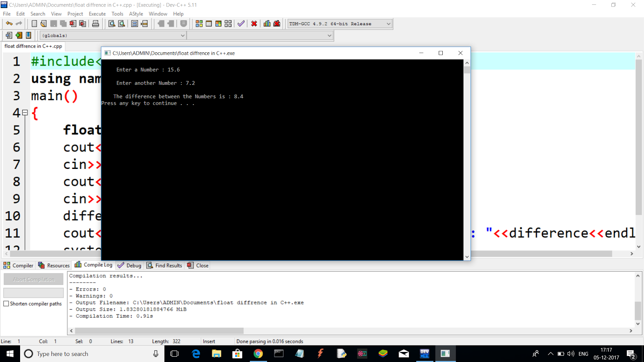Print the source code via the Print icon
The height and width of the screenshot is (362, 644).
click(96, 23)
